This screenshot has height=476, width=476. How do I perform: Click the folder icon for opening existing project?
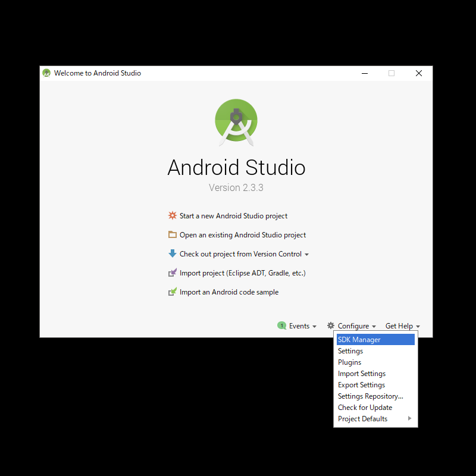173,234
